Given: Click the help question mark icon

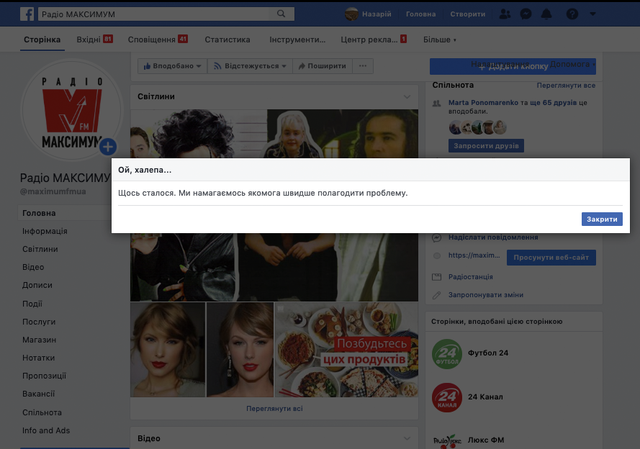Looking at the screenshot, I should coord(572,14).
